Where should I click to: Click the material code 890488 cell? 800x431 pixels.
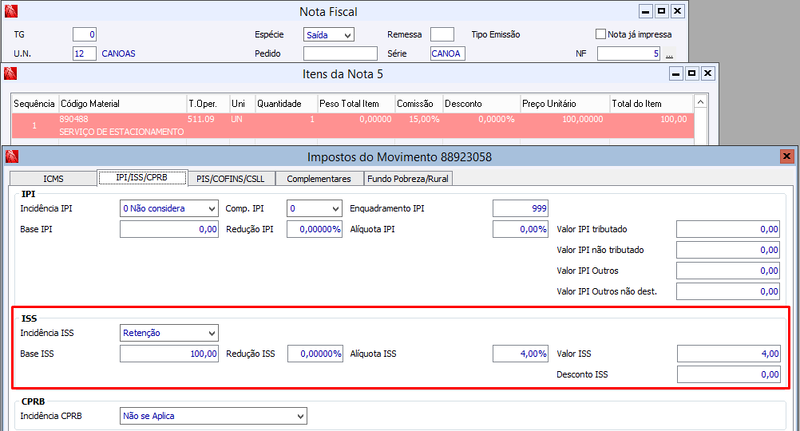(x=74, y=119)
